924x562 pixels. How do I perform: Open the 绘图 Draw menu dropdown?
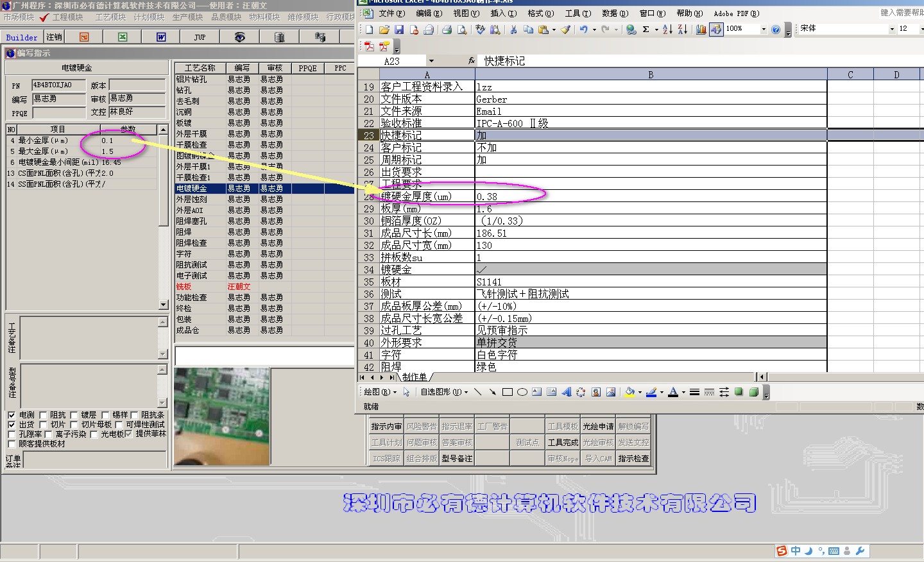tap(380, 392)
